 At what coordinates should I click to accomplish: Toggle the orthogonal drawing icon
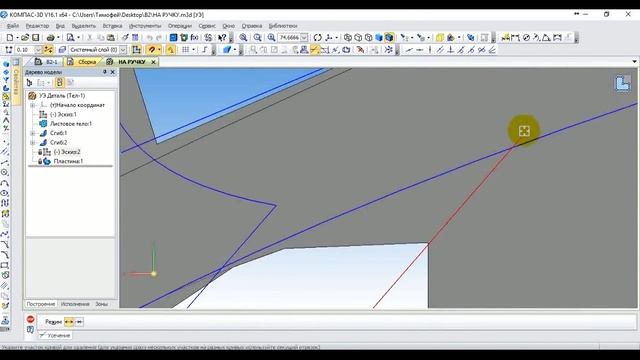tap(205, 50)
